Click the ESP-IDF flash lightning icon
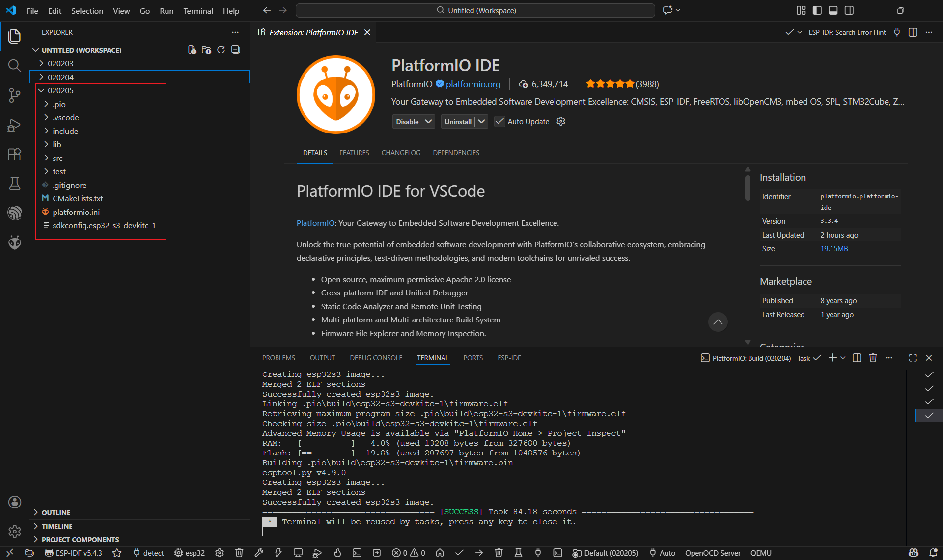This screenshot has height=560, width=943. click(x=278, y=553)
